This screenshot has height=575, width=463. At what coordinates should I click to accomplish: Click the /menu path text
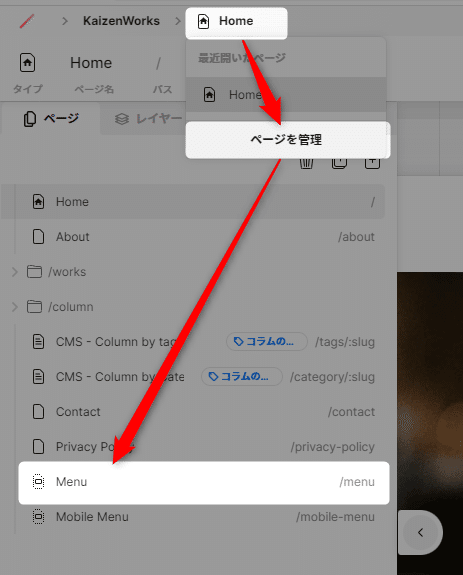point(357,482)
